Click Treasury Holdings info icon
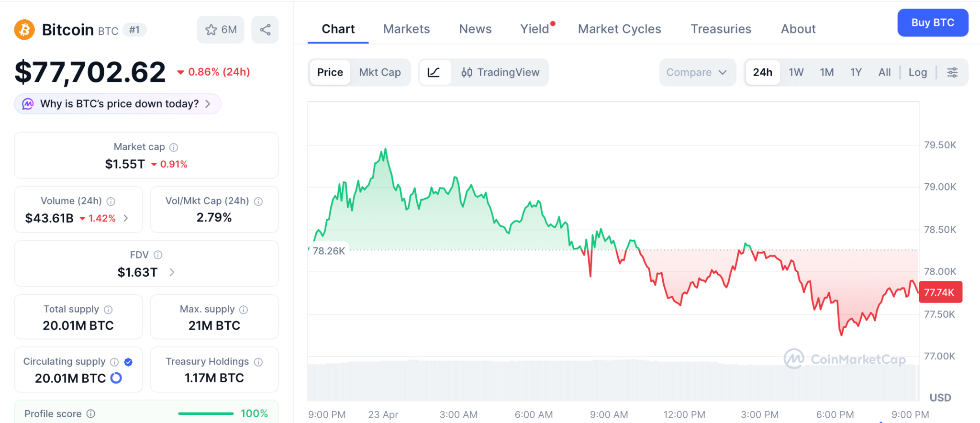The height and width of the screenshot is (423, 980). pyautogui.click(x=258, y=362)
